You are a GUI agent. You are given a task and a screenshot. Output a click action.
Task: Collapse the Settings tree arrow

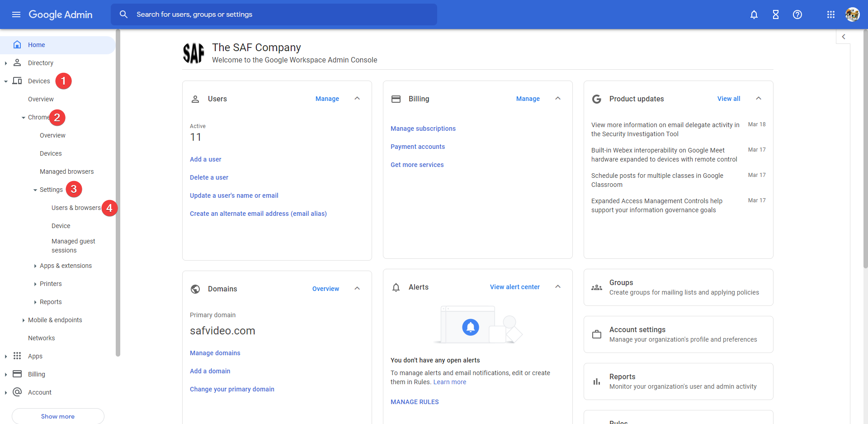(35, 190)
